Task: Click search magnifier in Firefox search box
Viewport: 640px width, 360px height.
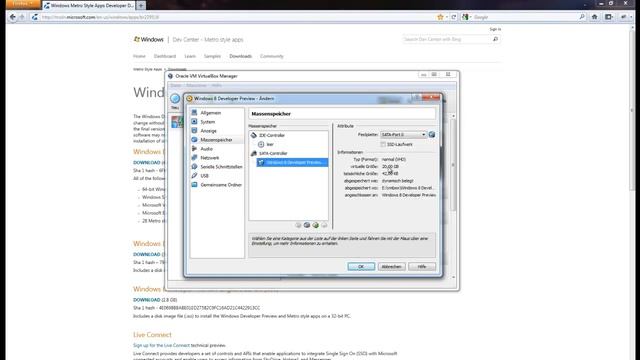Action: coord(582,17)
